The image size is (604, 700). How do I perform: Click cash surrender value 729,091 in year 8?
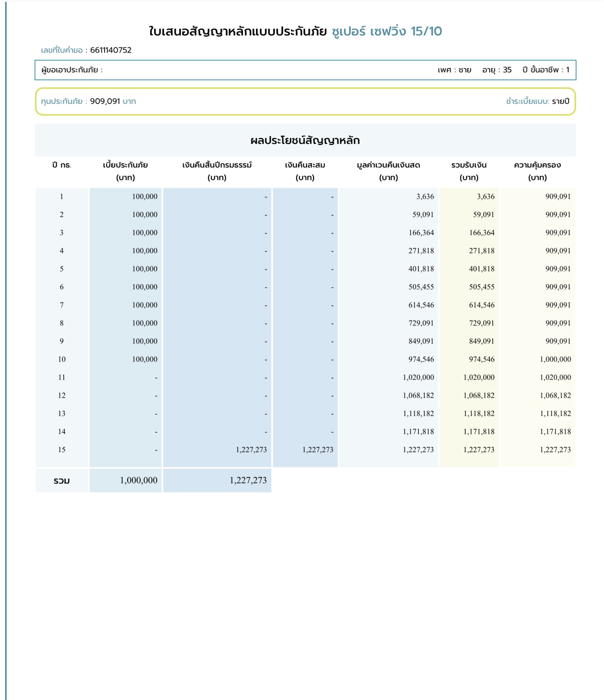tap(421, 323)
